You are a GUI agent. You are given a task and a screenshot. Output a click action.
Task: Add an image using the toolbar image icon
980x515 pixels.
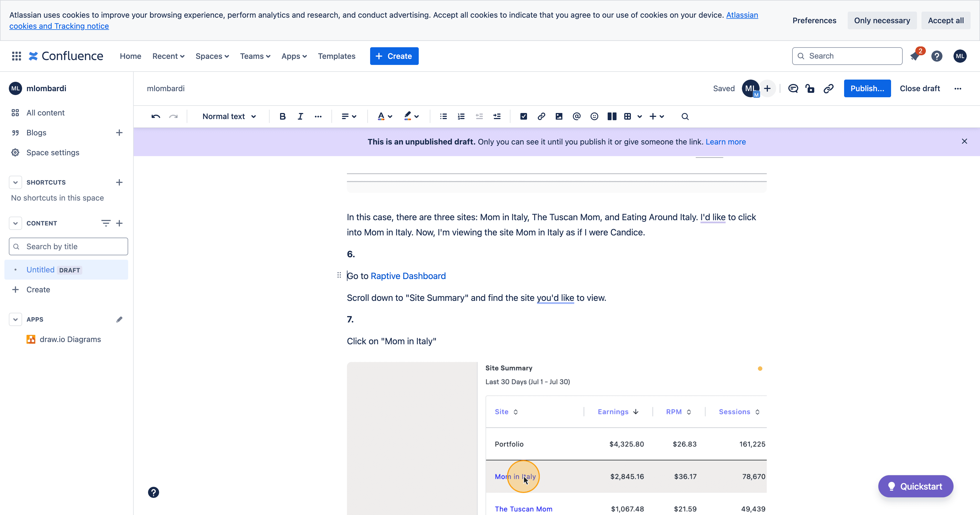559,117
